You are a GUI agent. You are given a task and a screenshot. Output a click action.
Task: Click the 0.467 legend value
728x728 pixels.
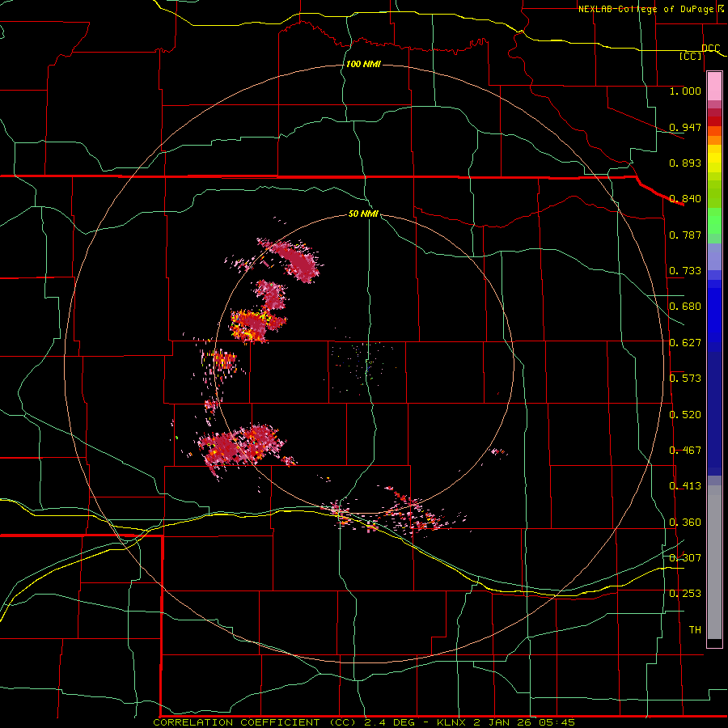[685, 451]
